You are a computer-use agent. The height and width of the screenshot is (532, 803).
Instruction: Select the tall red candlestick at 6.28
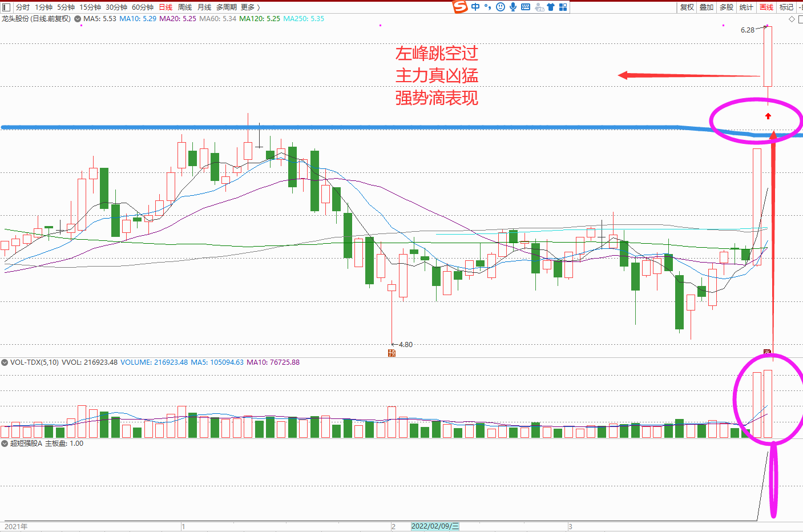(768, 57)
